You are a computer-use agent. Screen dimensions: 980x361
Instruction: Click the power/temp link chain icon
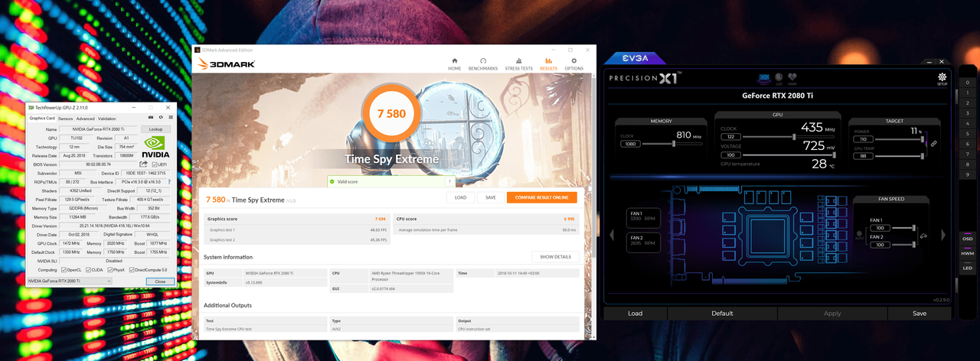click(933, 143)
